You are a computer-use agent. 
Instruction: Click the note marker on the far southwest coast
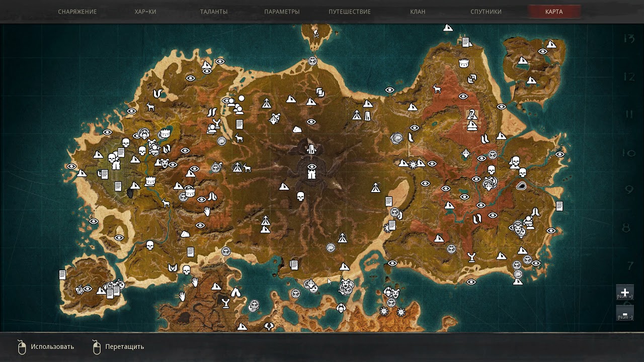click(x=62, y=275)
